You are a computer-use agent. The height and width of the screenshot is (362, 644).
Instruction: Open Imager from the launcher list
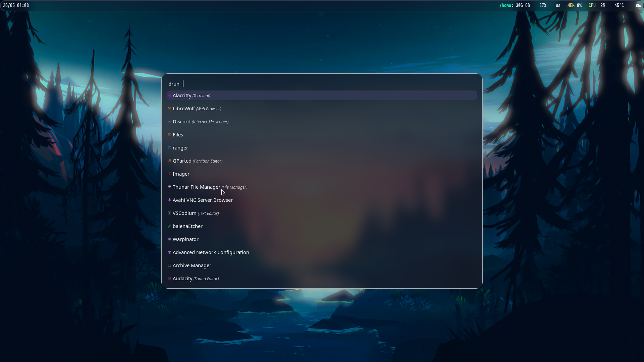(181, 174)
